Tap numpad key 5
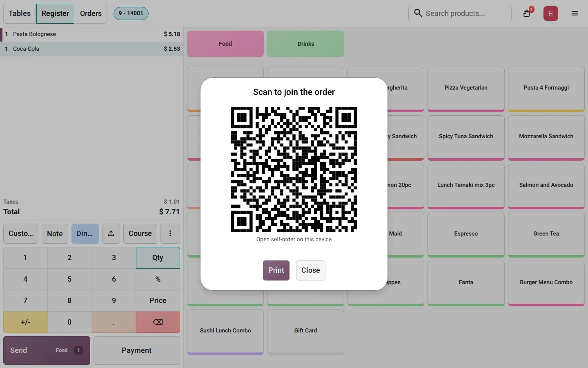The width and height of the screenshot is (588, 368). [69, 279]
